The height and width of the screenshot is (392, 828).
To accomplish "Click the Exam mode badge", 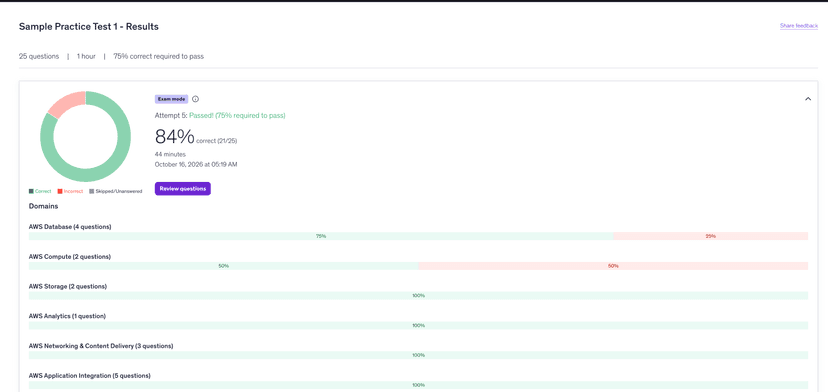I will click(171, 99).
